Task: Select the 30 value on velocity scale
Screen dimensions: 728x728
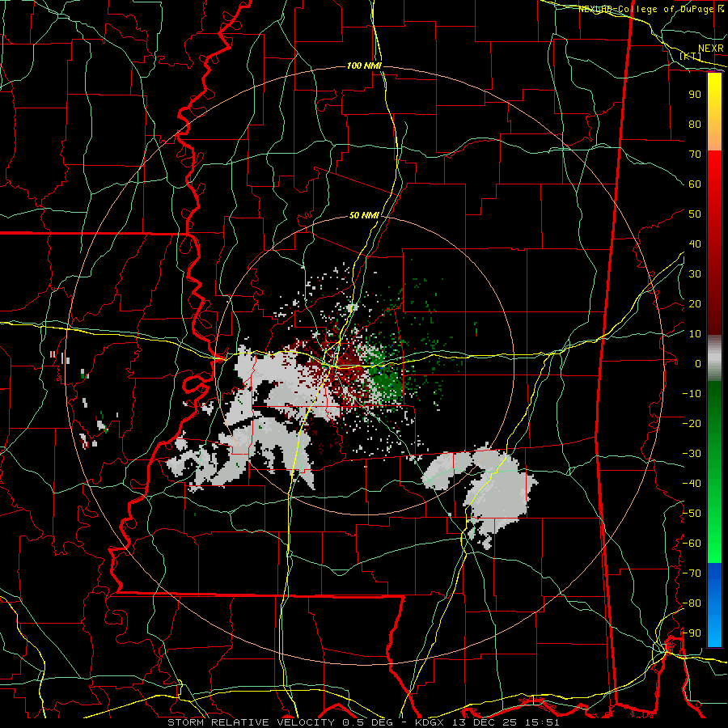Action: 695,274
